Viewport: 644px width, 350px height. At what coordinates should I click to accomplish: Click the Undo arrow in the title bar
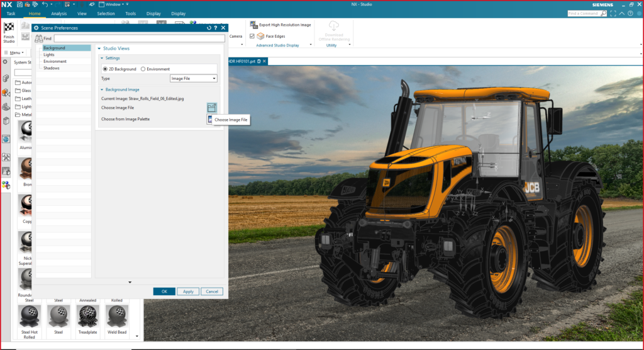45,4
